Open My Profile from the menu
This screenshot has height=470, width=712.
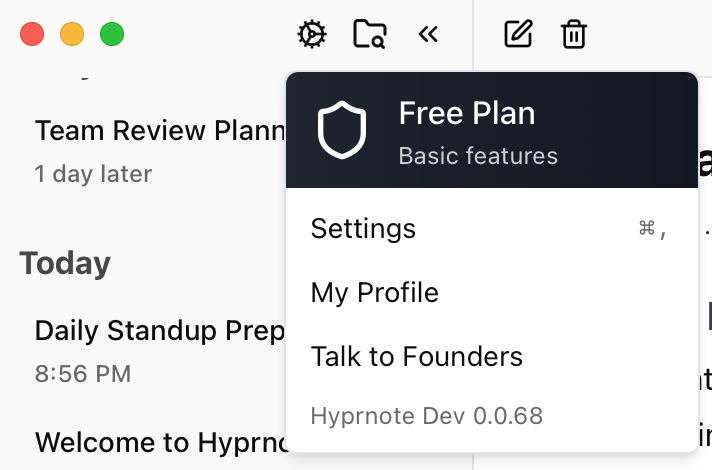click(492, 292)
